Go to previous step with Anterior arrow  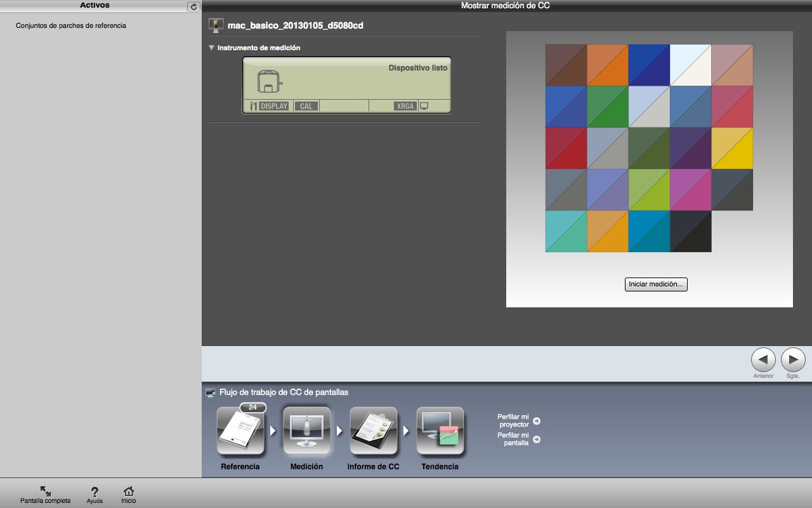(763, 360)
